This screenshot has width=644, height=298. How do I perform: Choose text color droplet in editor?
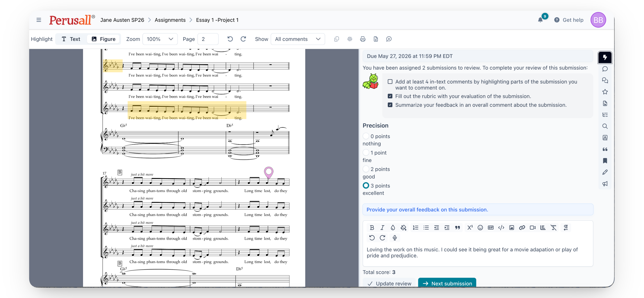pyautogui.click(x=393, y=227)
